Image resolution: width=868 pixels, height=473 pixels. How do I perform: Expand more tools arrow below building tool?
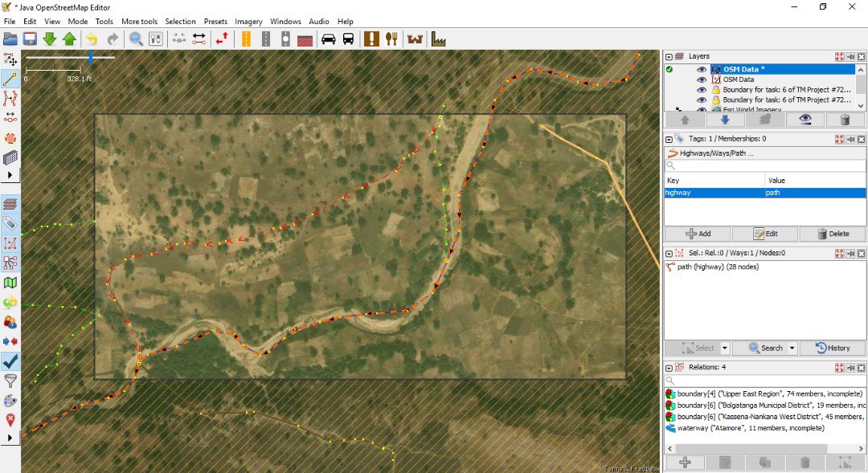tap(10, 175)
